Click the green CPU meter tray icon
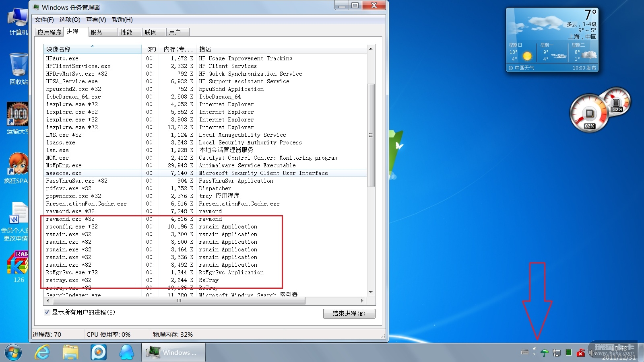This screenshot has width=644, height=362. pyautogui.click(x=568, y=353)
